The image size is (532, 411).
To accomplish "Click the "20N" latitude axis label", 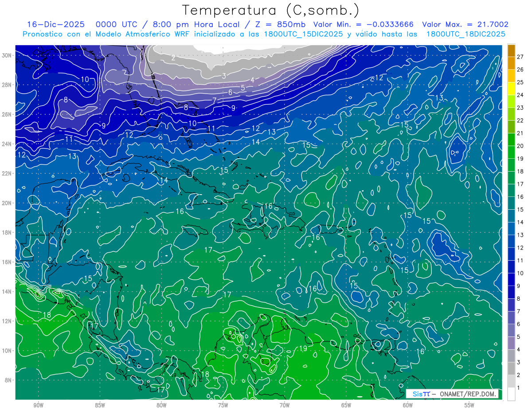I will 7,203.
